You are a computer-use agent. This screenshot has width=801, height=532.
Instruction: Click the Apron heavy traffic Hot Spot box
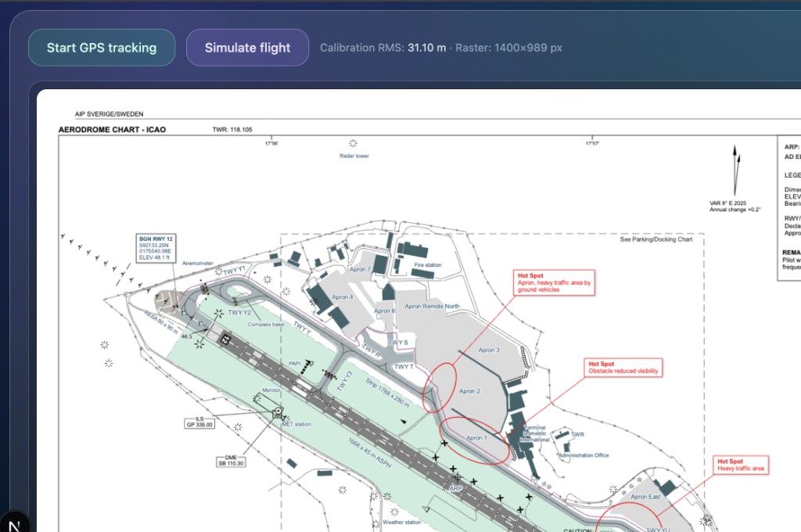coord(555,282)
